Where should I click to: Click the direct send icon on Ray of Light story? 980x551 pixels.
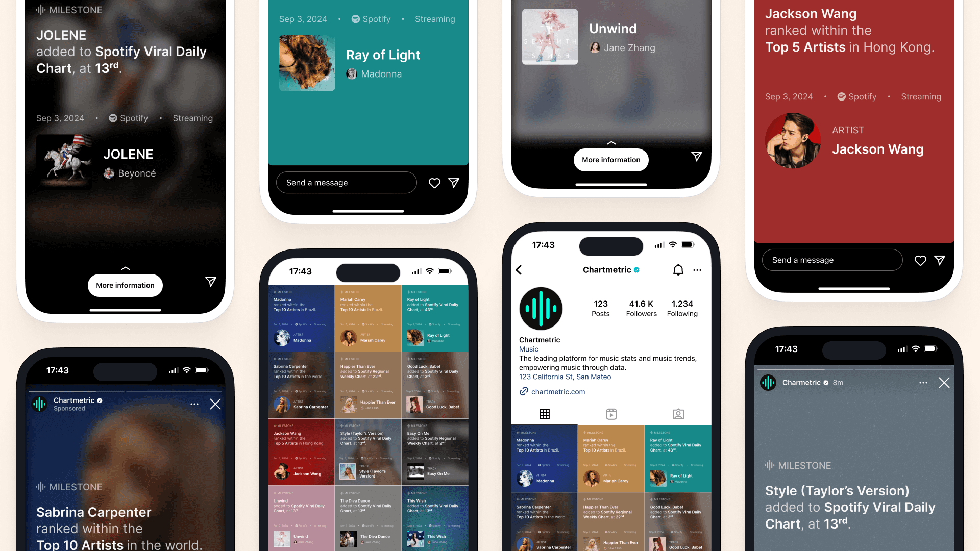click(x=454, y=182)
